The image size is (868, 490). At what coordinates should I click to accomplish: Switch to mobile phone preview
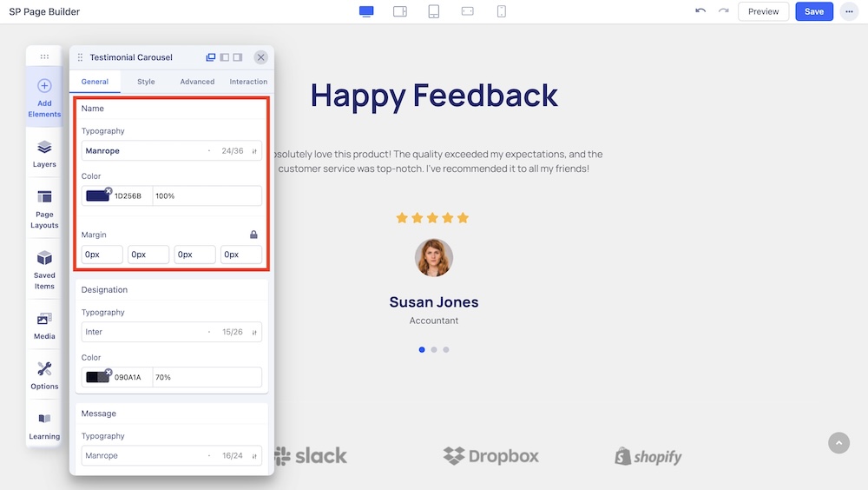point(502,11)
